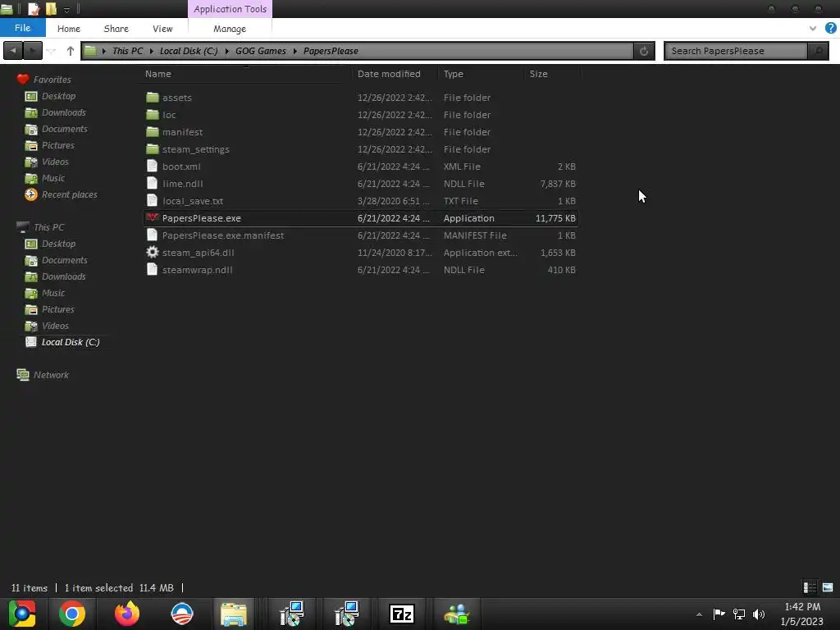Screen dimensions: 840x630
Task: Expand the dropdown arrow after GOG Games breadcrumb
Action: [x=294, y=51]
